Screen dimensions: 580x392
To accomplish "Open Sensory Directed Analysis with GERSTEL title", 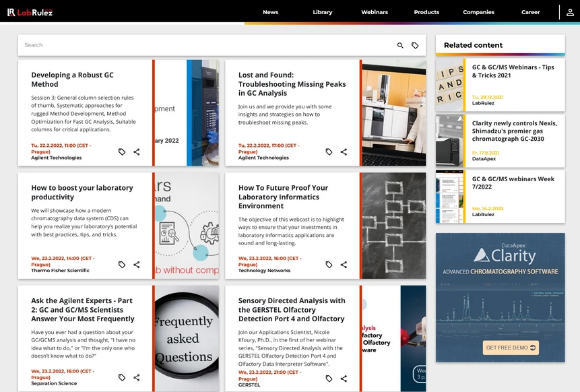I will 292,310.
